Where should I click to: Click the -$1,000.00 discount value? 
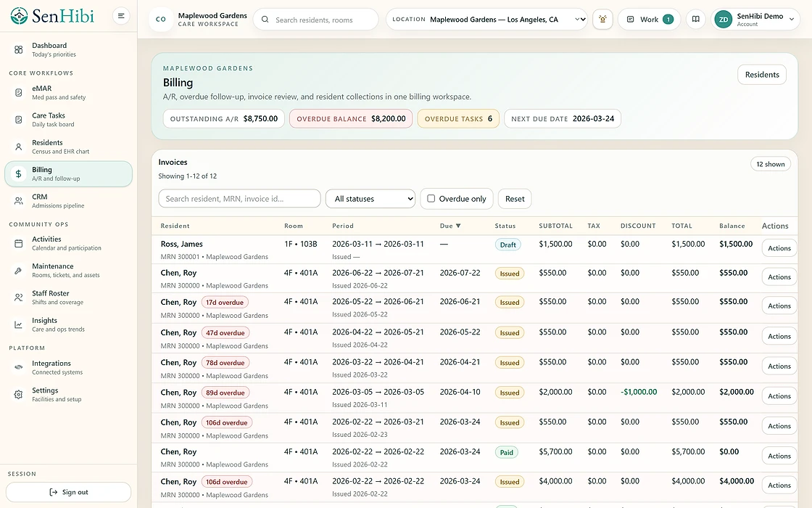pyautogui.click(x=639, y=392)
